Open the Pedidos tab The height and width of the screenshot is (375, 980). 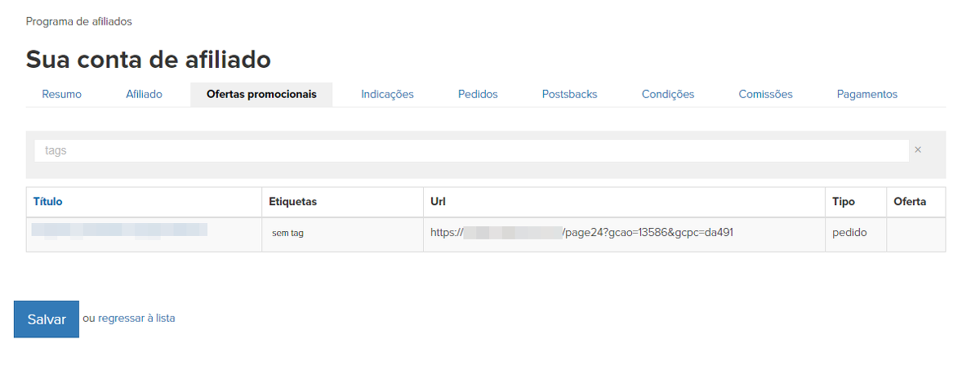(x=478, y=95)
